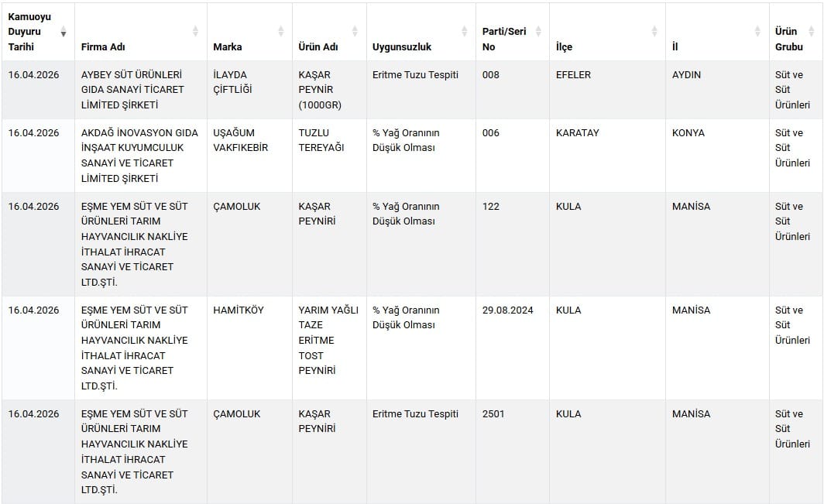824x504 pixels.
Task: Click the HAMİTKÖY brand cell
Action: pyautogui.click(x=239, y=310)
